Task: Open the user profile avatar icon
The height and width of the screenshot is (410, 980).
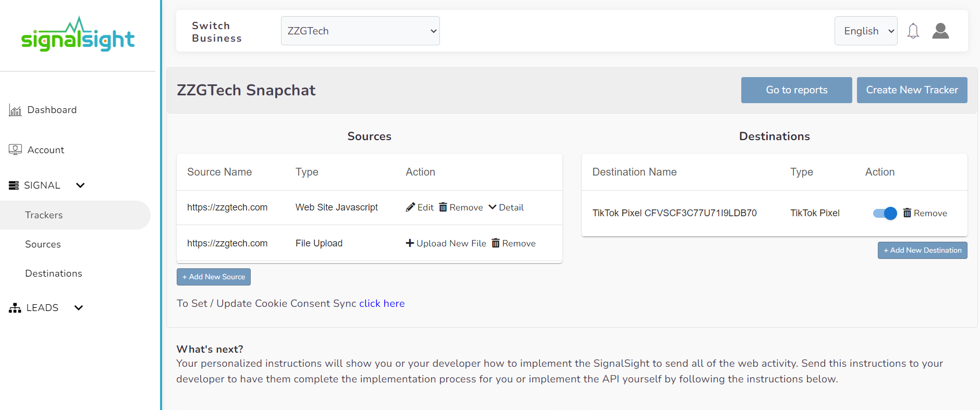Action: tap(940, 31)
